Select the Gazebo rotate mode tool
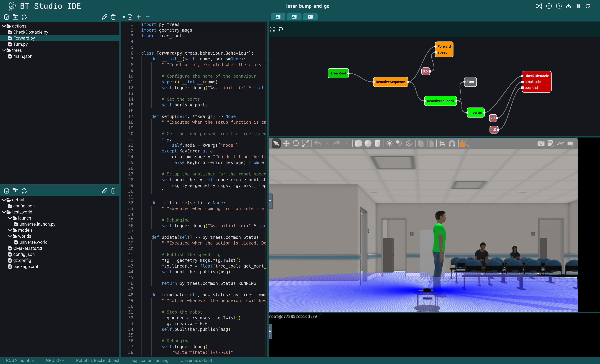Screen dimensions: 600x364 [296, 143]
